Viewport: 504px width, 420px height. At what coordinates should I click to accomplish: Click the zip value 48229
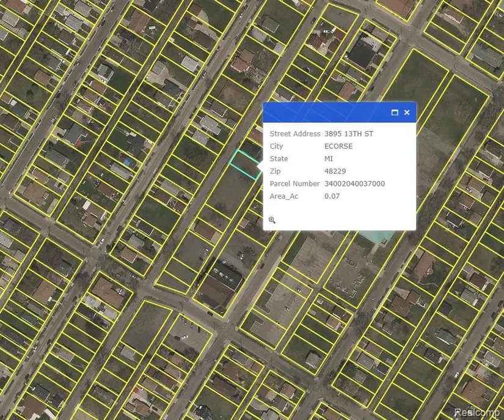pos(335,172)
